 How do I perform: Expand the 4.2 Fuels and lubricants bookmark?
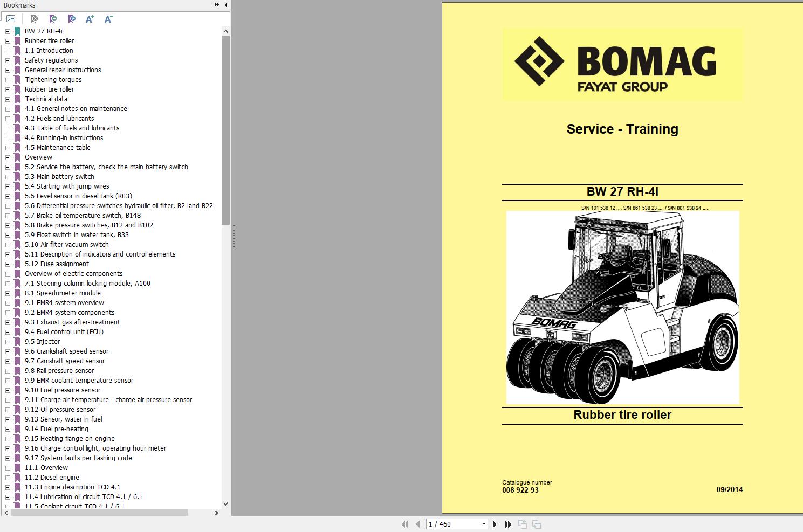[x=8, y=119]
